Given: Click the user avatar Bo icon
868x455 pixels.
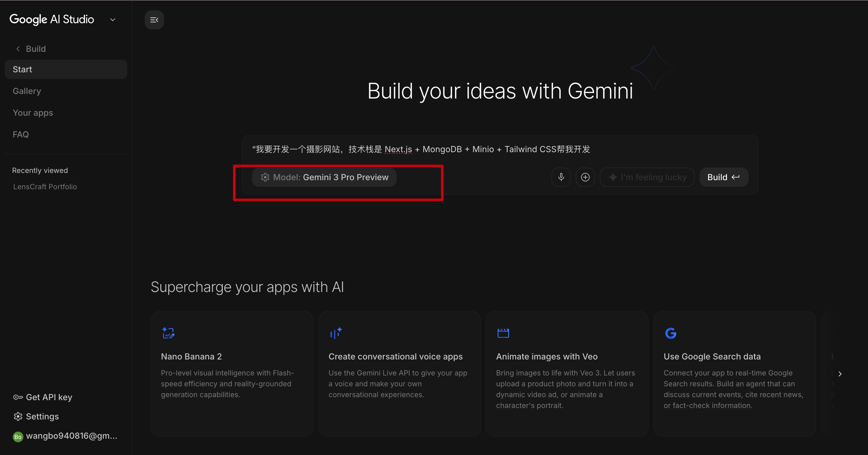Looking at the screenshot, I should (x=18, y=437).
